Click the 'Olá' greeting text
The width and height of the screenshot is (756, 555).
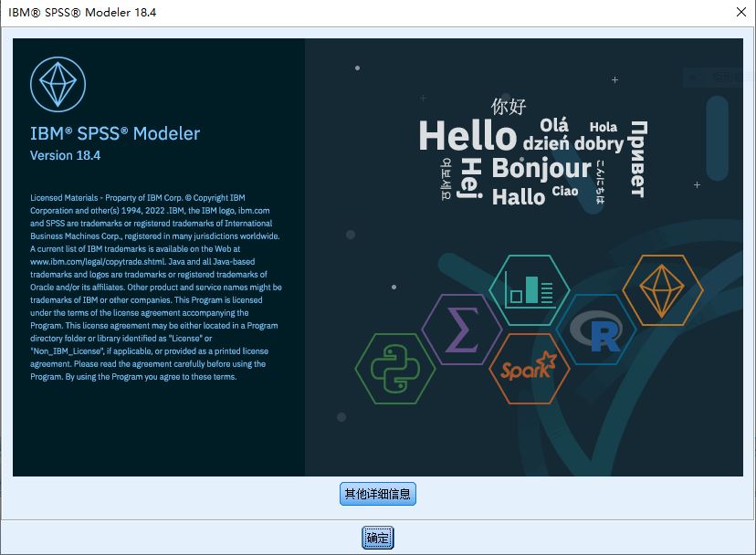(x=554, y=125)
